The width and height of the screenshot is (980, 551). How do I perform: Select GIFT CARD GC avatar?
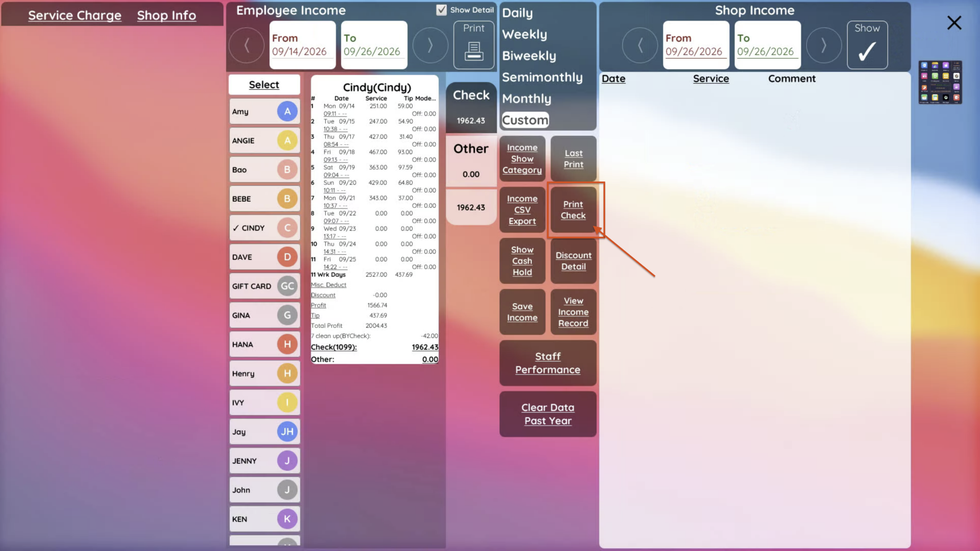click(287, 286)
